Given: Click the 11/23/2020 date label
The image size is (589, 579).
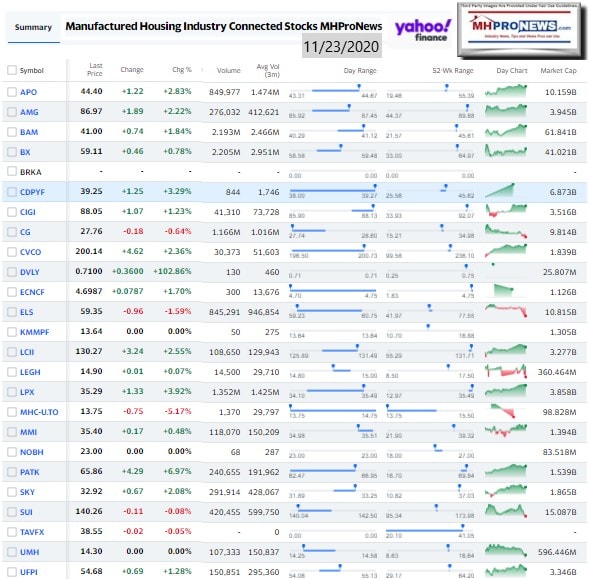Looking at the screenshot, I should tap(341, 47).
